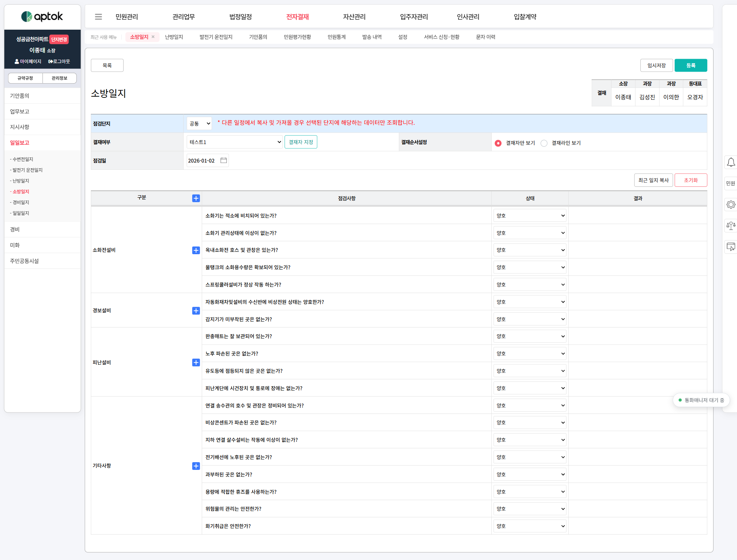Screen dimensions: 737x560
Task: Open the hamburger menu icon
Action: [98, 17]
